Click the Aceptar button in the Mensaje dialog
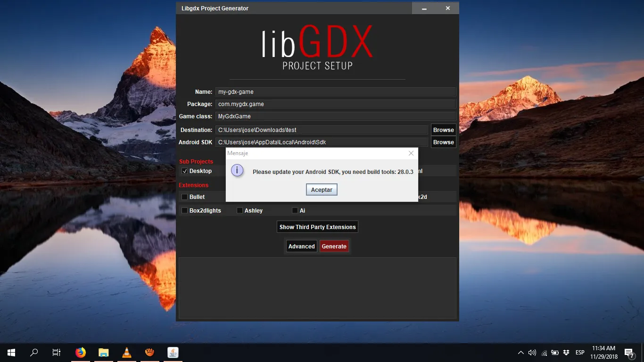The image size is (644, 362). [x=322, y=189]
